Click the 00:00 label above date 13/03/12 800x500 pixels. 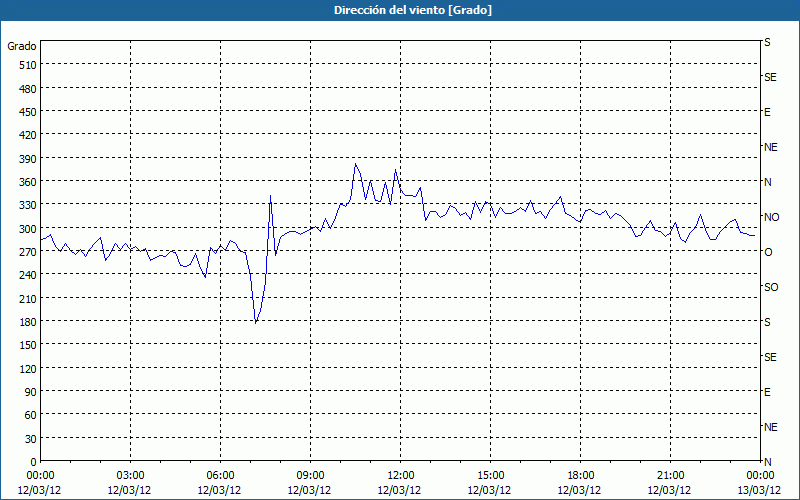[760, 476]
